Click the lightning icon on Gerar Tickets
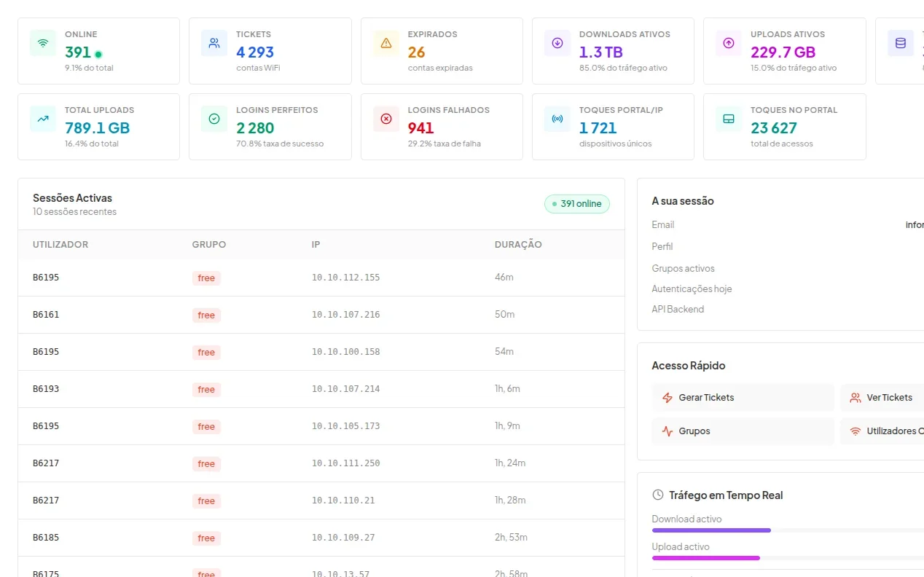 point(667,398)
